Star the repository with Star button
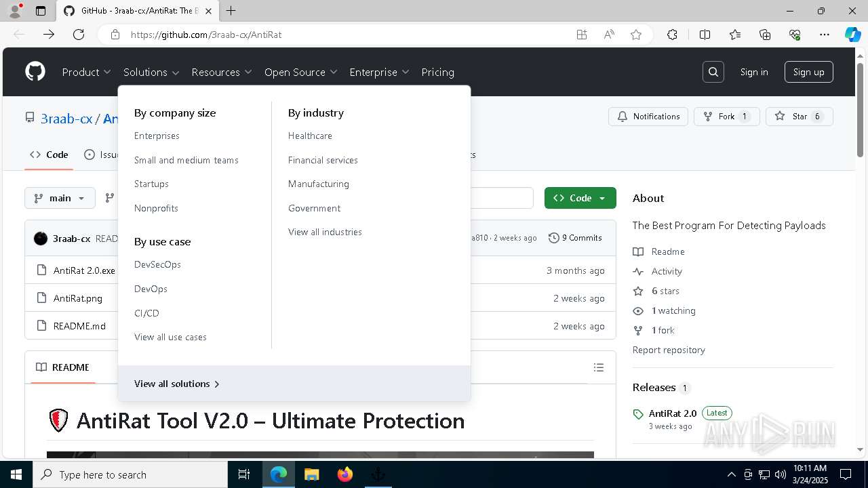 799,117
